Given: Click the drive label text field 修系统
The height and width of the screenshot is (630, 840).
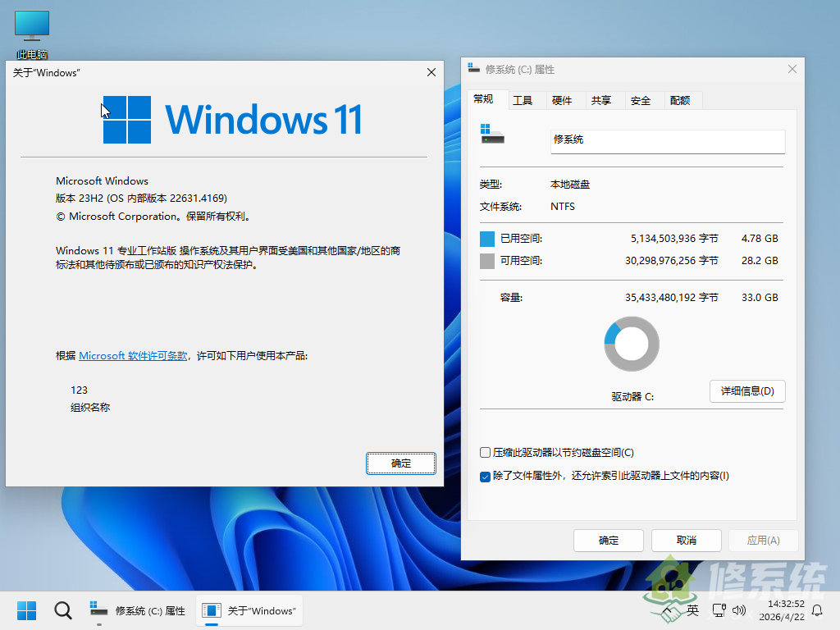Looking at the screenshot, I should (667, 141).
